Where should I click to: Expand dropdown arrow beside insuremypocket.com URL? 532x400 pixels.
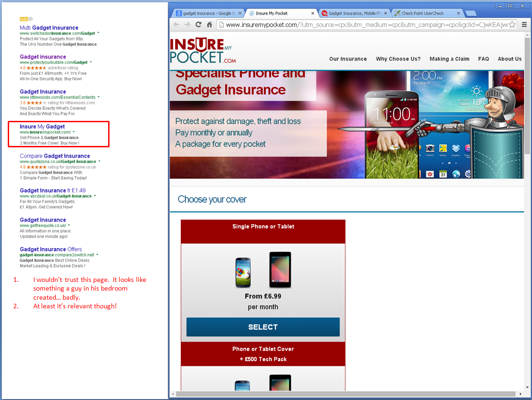pyautogui.click(x=73, y=132)
